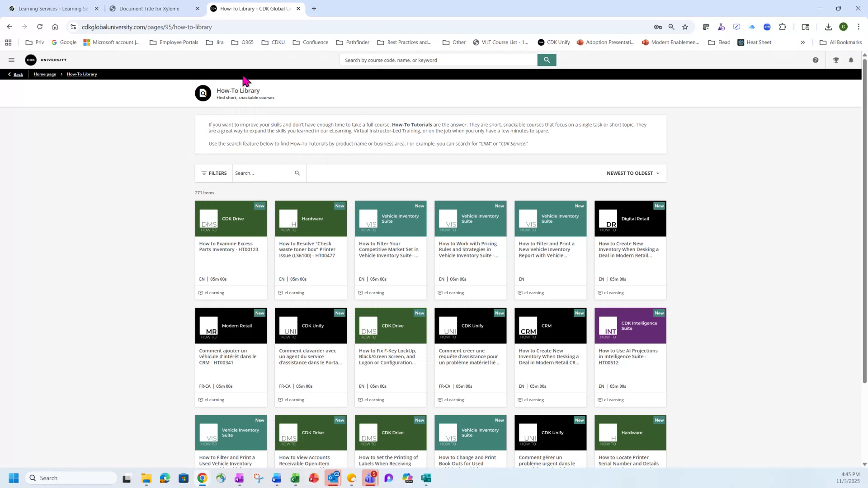
Task: Navigate to Home page via breadcrumb link
Action: coord(45,74)
